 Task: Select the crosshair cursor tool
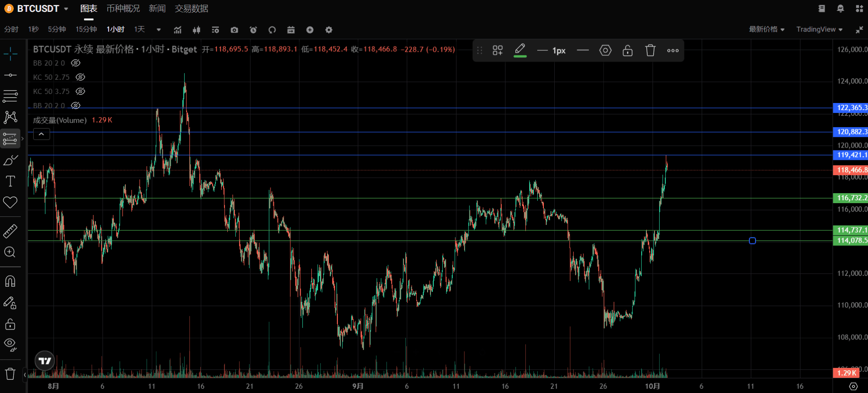click(10, 54)
